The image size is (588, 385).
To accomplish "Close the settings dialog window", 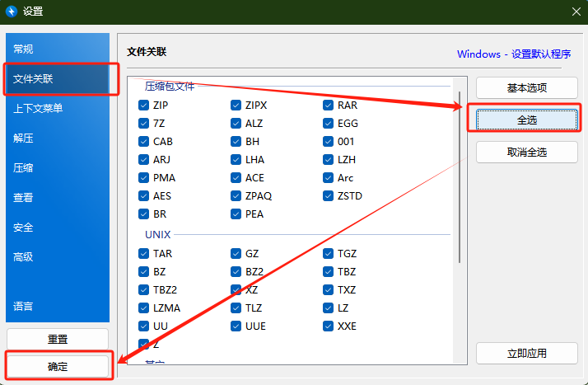I will (x=575, y=12).
